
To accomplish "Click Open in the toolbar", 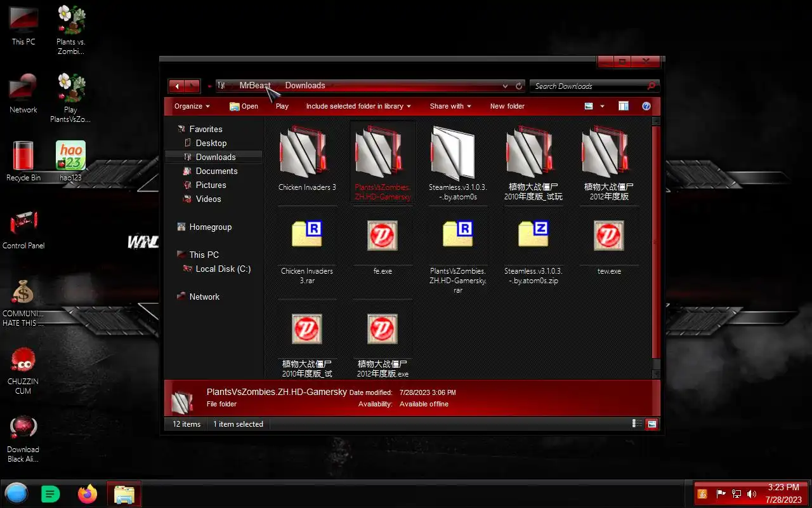I will pyautogui.click(x=244, y=106).
